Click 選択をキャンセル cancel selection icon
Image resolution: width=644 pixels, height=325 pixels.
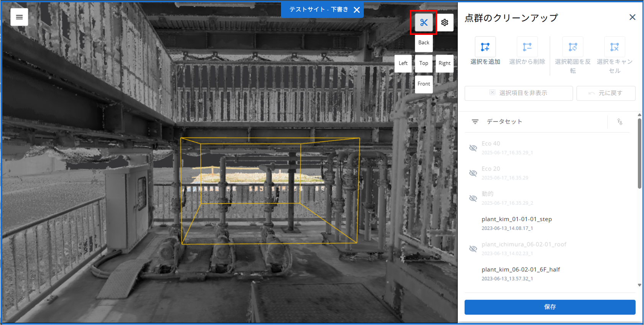click(x=615, y=47)
